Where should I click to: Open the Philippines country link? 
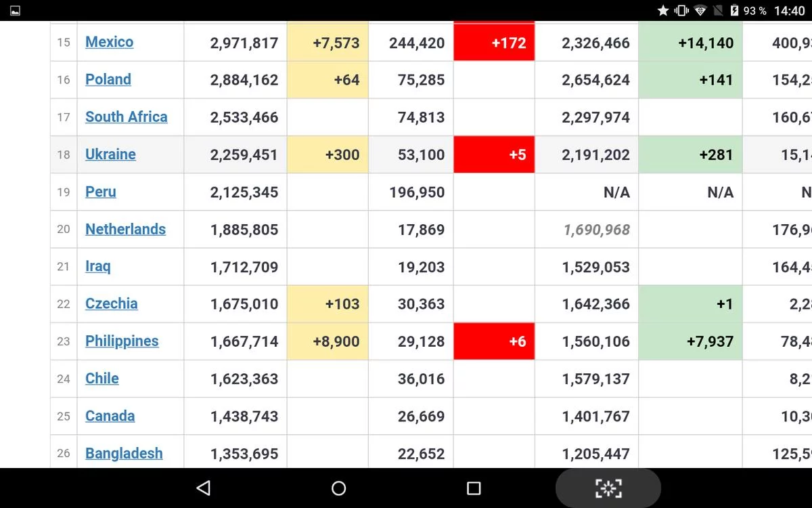122,341
